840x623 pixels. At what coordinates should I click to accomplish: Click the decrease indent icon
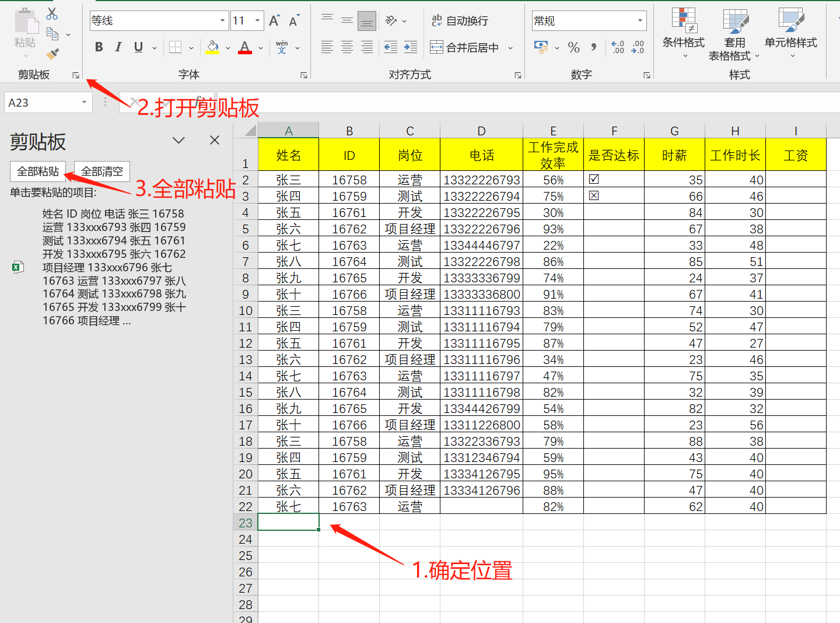(x=391, y=47)
